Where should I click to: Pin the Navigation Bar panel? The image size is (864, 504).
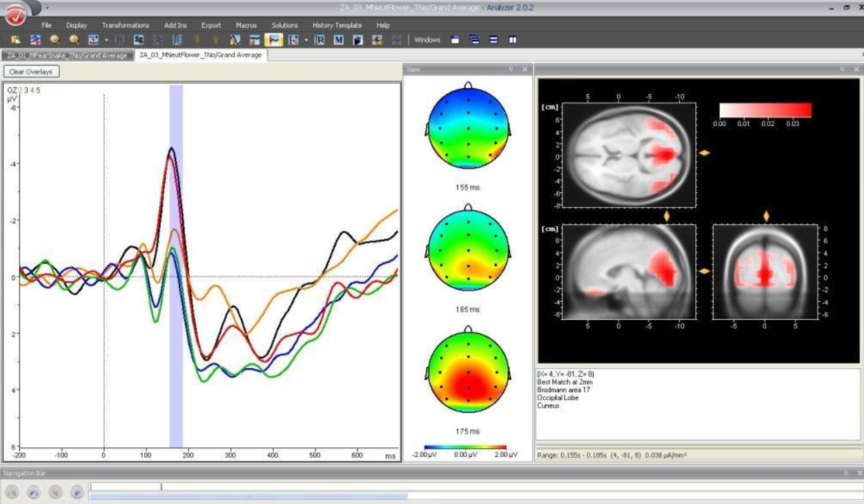click(x=846, y=473)
